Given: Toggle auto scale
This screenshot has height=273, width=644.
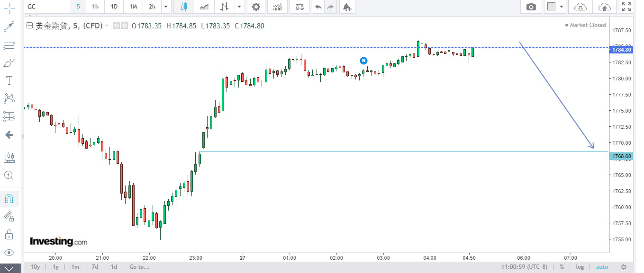Looking at the screenshot, I should 601,267.
